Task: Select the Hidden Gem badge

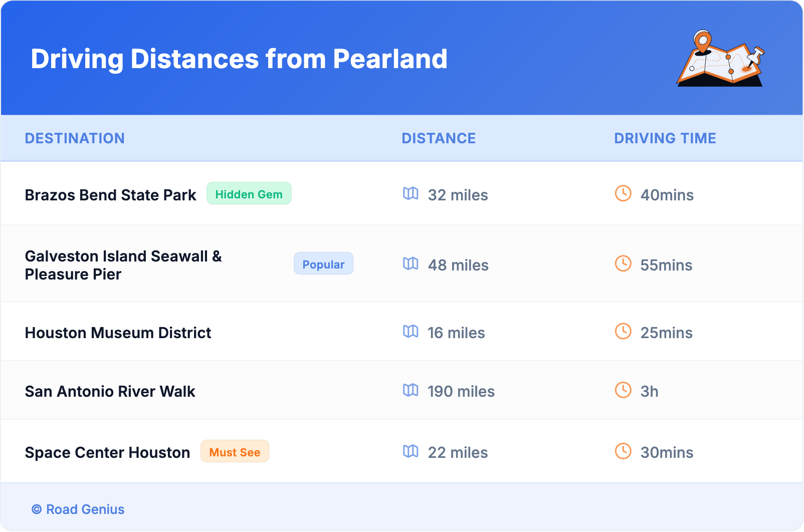Action: 249,194
